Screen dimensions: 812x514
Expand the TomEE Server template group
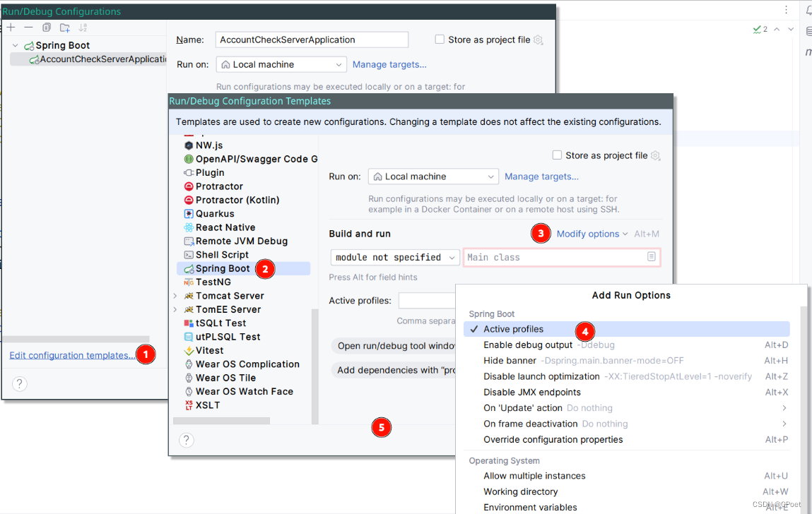pyautogui.click(x=175, y=309)
